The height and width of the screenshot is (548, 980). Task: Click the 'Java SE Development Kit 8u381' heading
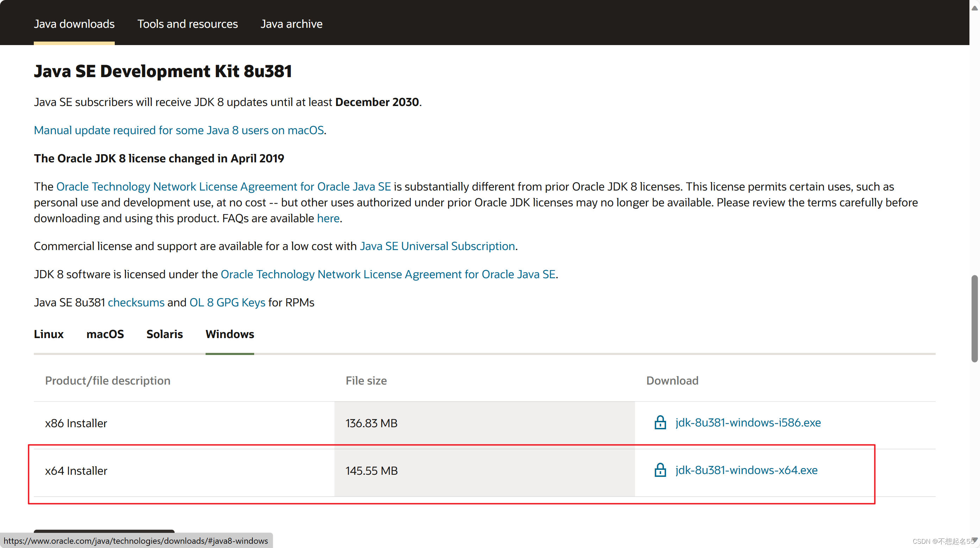(163, 71)
